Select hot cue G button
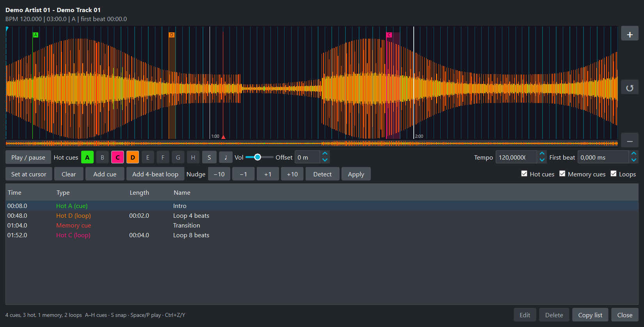644x327 pixels. click(x=178, y=157)
